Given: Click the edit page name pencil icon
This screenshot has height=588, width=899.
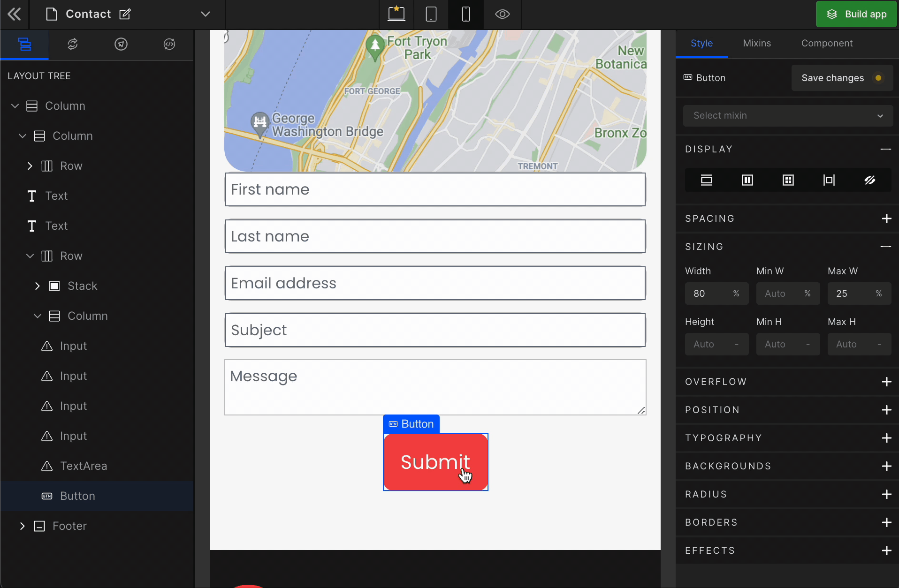Looking at the screenshot, I should pyautogui.click(x=125, y=14).
